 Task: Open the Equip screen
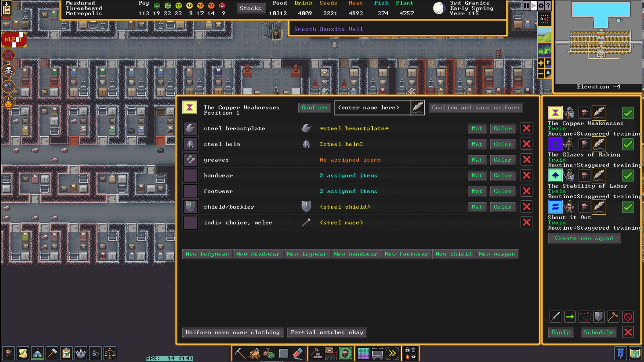pyautogui.click(x=560, y=332)
